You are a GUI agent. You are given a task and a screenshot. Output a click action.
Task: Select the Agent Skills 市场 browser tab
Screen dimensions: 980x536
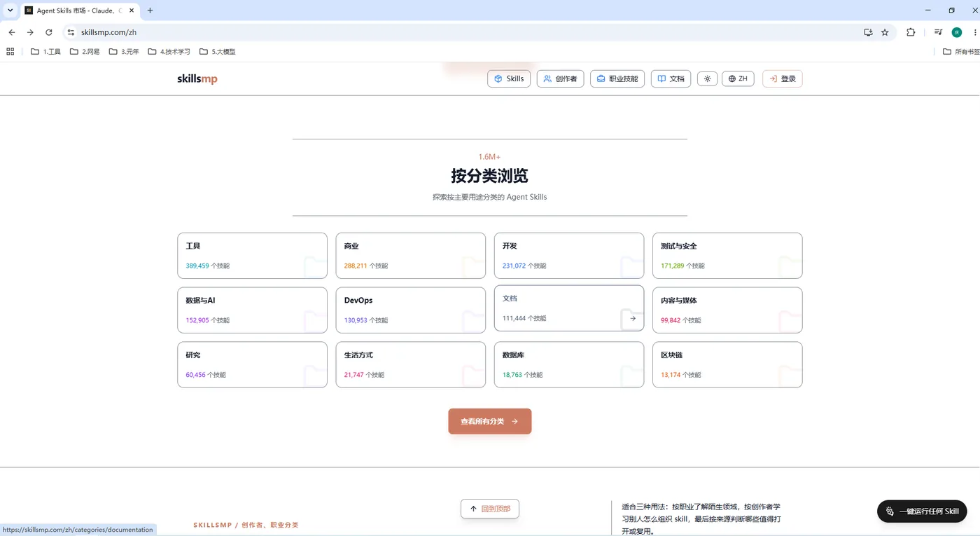(x=79, y=11)
